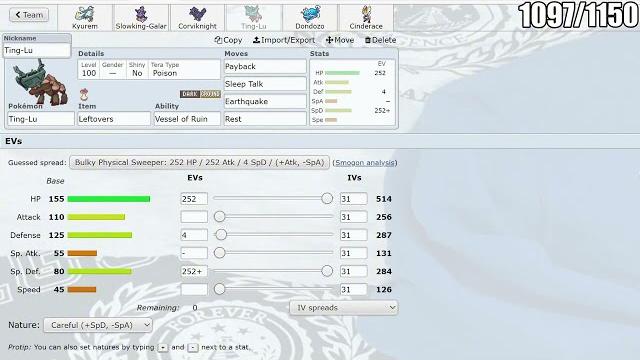Move this Pokémon in the team
The width and height of the screenshot is (640, 360).
click(340, 40)
